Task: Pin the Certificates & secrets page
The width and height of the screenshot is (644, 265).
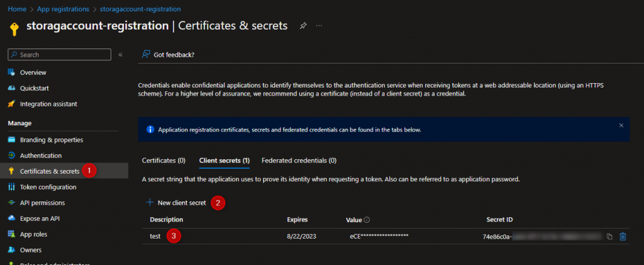Action: coord(303,26)
